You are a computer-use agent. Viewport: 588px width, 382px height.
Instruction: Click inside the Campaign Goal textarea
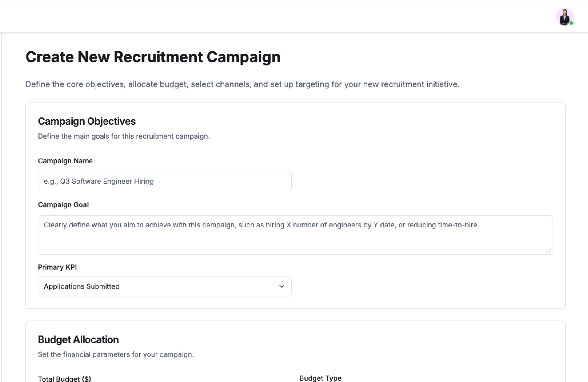(295, 239)
